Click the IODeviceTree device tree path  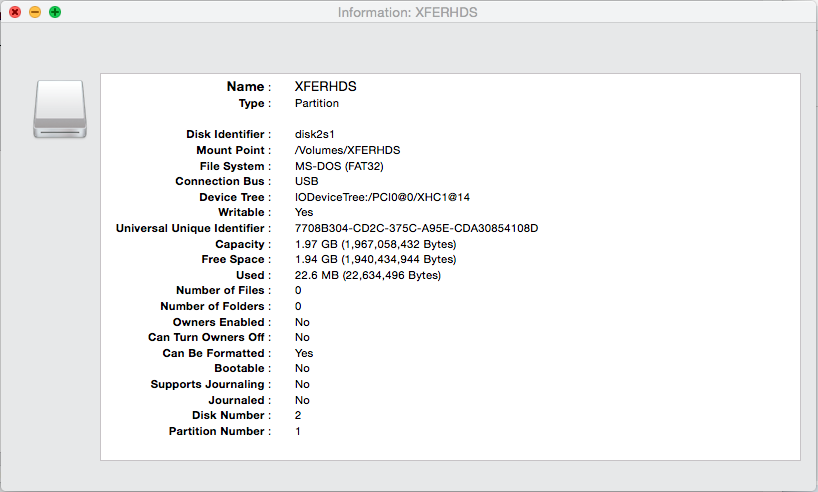pyautogui.click(x=382, y=197)
